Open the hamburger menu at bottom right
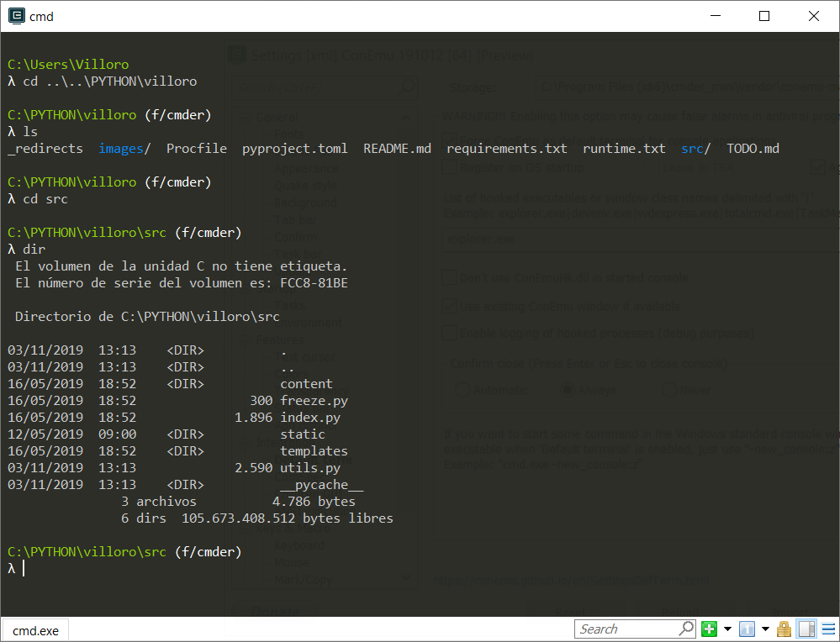 [827, 629]
